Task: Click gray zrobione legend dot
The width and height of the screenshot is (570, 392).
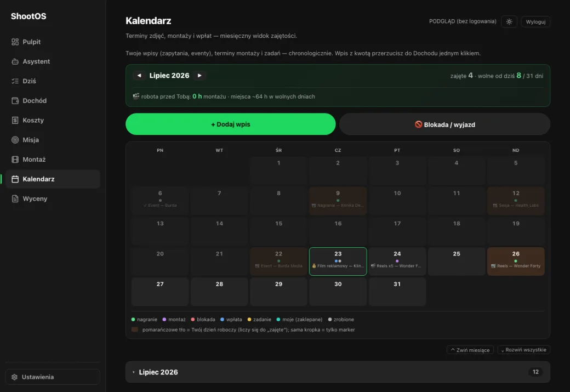Action: [330, 319]
